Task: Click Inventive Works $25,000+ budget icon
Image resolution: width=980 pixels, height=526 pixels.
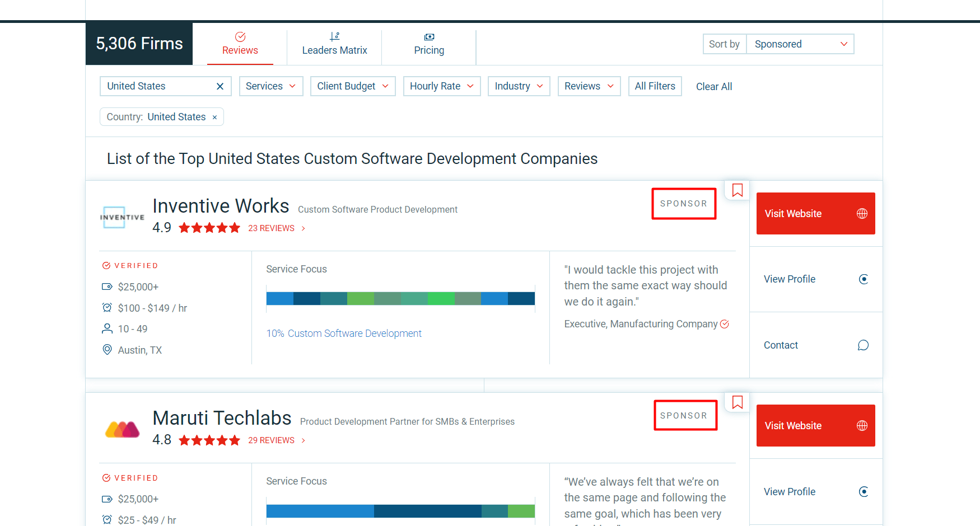Action: tap(107, 287)
